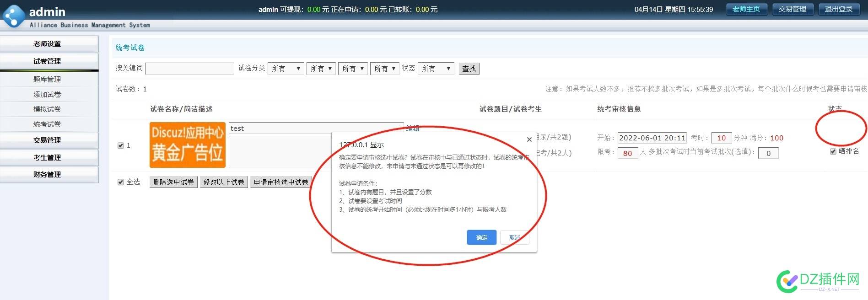Click the 当前考试批次 field

pyautogui.click(x=768, y=153)
